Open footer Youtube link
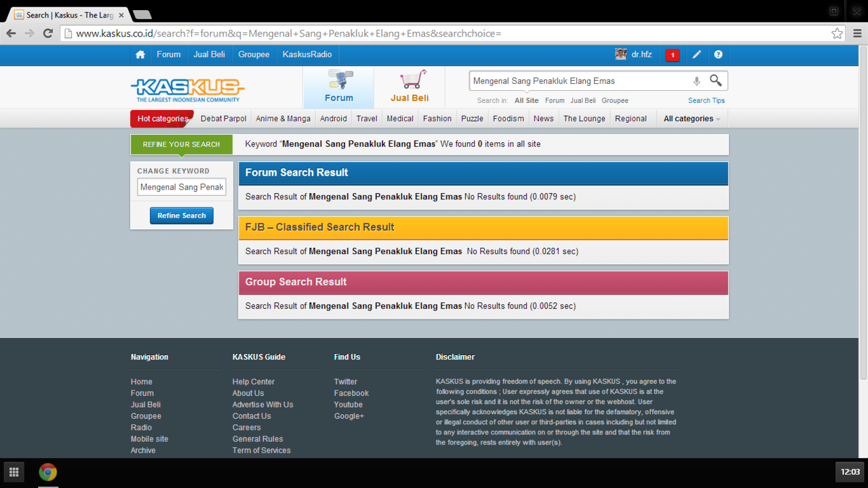This screenshot has width=868, height=488. pos(349,405)
